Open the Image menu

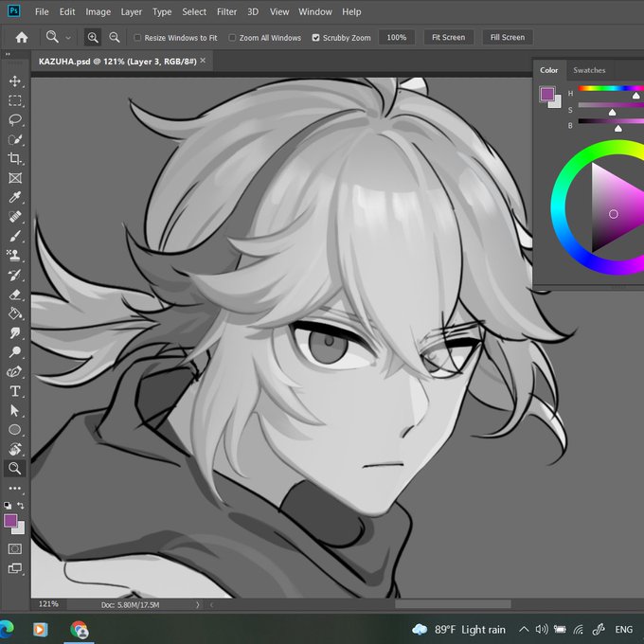(x=98, y=12)
